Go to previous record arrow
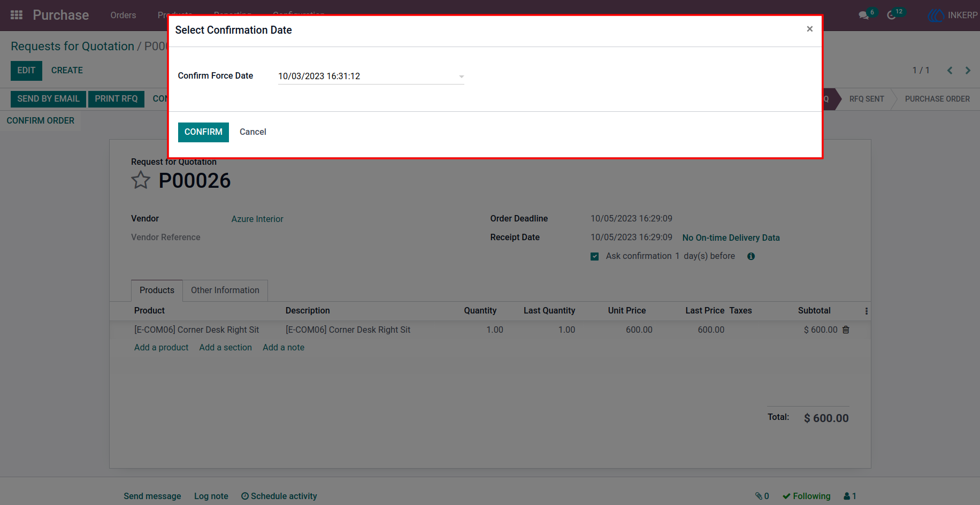Screen dimensions: 980x505 950,71
